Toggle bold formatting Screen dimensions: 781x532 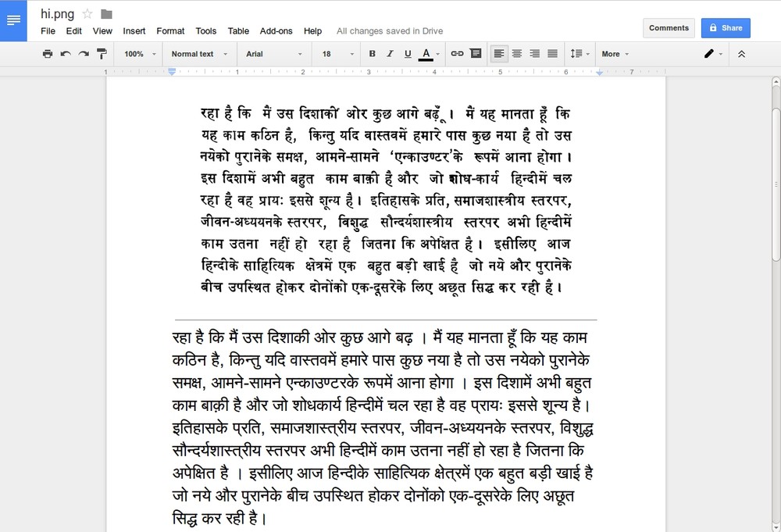click(x=372, y=54)
